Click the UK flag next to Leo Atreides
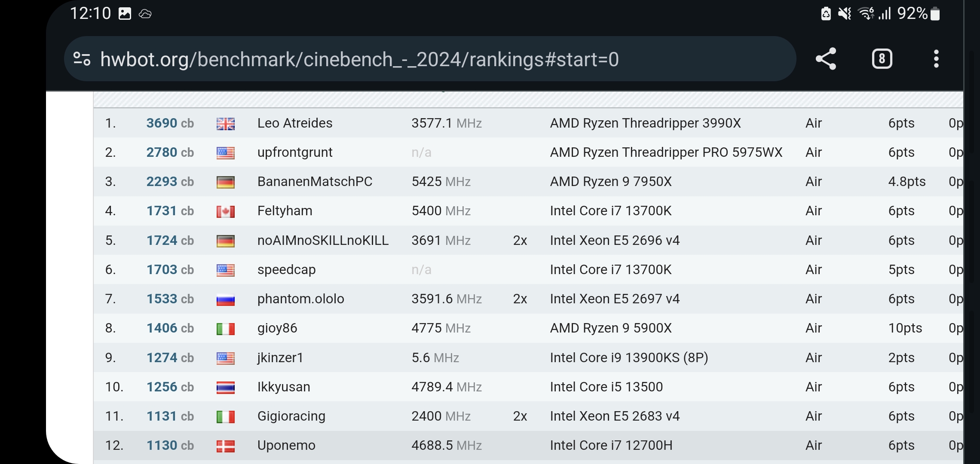 pos(225,124)
